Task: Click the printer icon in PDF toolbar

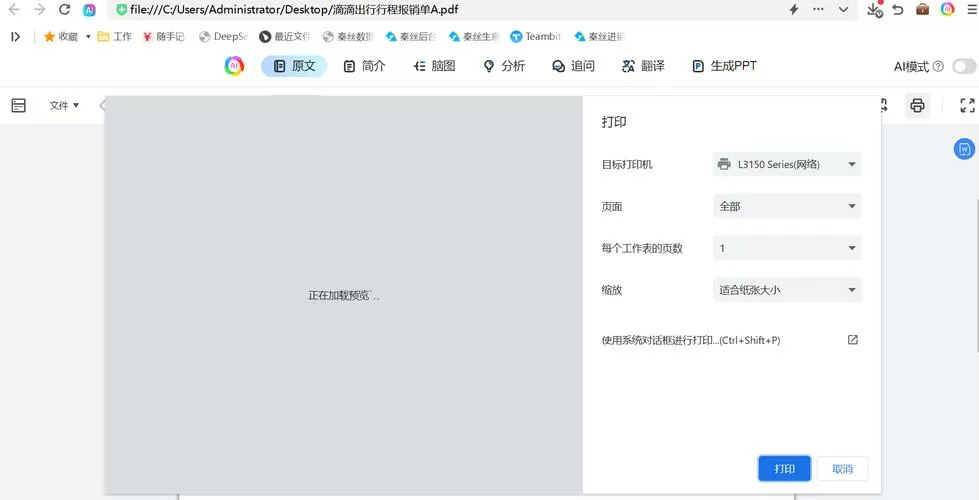Action: (917, 105)
